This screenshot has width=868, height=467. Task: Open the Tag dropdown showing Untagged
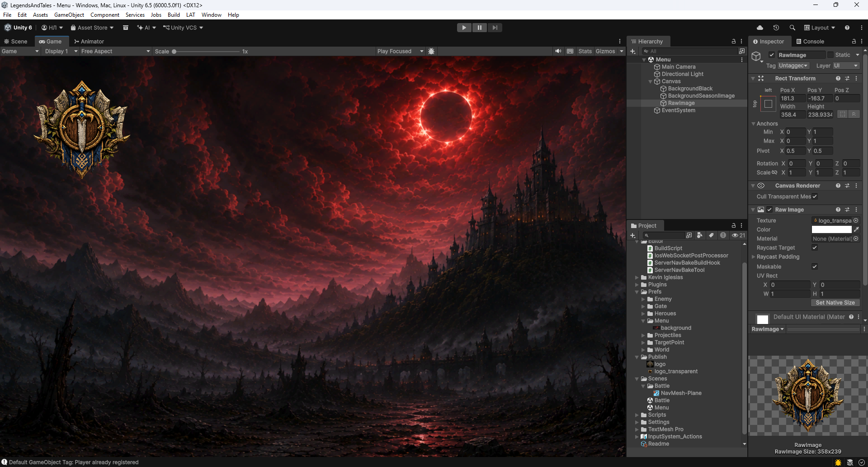click(793, 66)
